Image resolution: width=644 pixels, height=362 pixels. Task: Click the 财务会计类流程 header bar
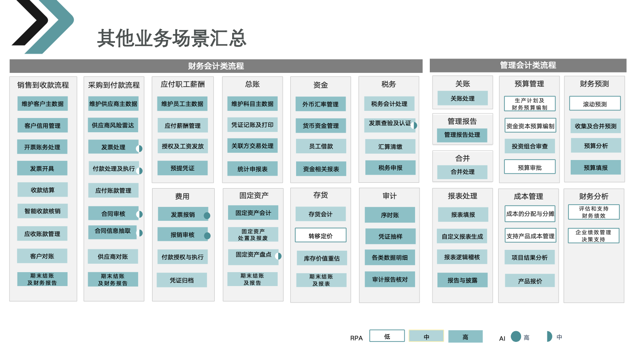pos(216,66)
